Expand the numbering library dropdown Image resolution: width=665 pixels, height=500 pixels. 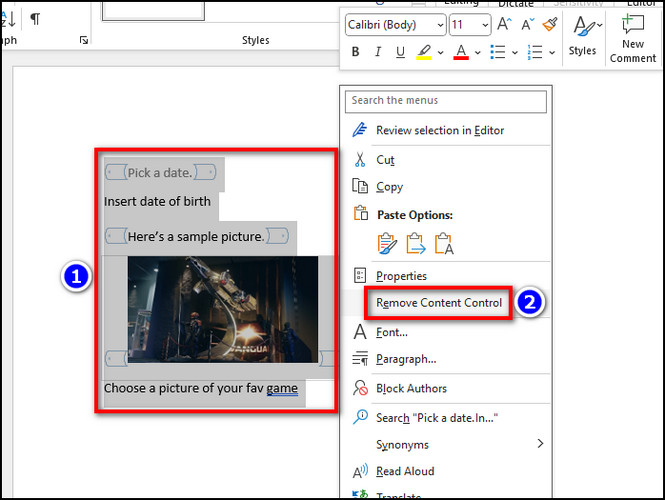point(552,53)
